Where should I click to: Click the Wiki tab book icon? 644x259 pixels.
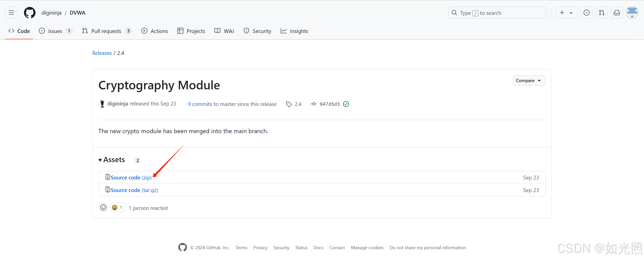click(217, 31)
